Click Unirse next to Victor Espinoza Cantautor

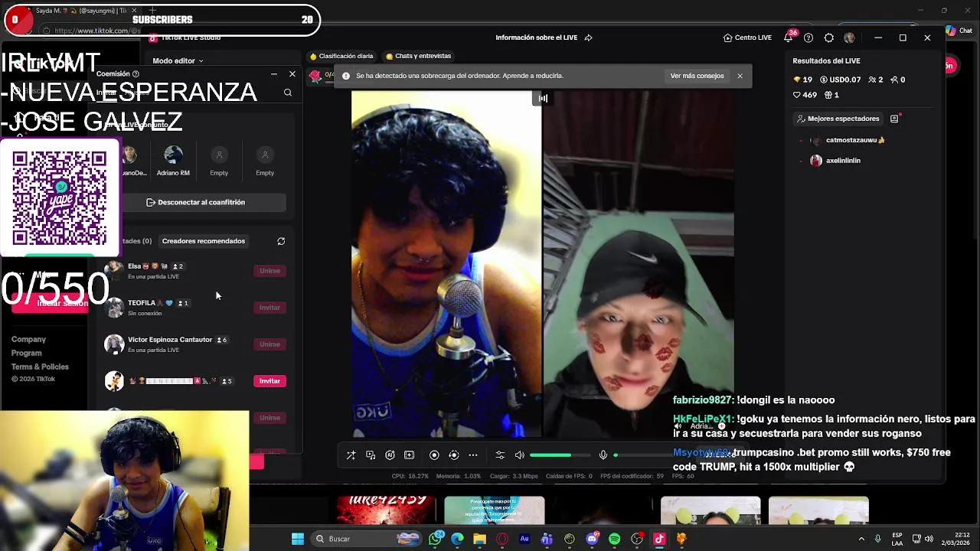pyautogui.click(x=269, y=344)
